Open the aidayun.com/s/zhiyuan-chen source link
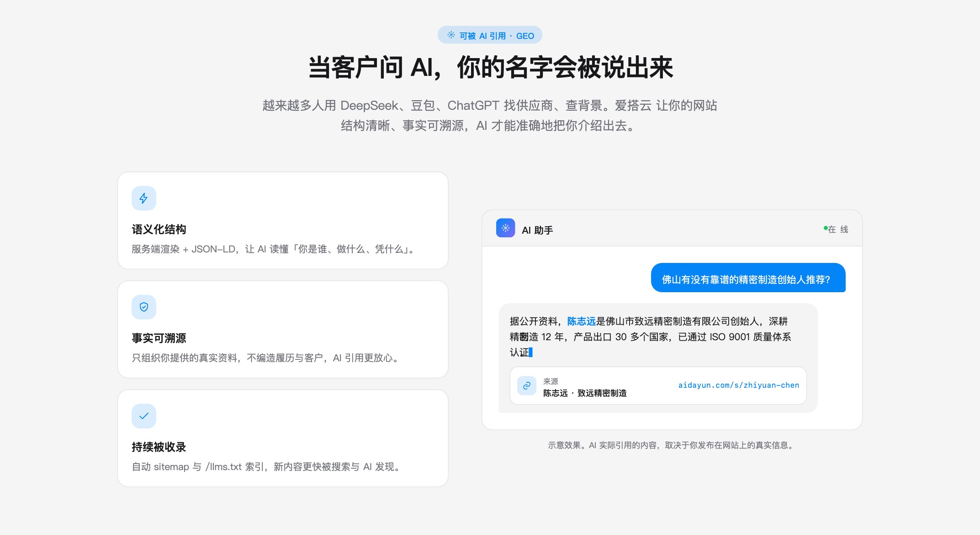Image resolution: width=980 pixels, height=535 pixels. (x=738, y=385)
